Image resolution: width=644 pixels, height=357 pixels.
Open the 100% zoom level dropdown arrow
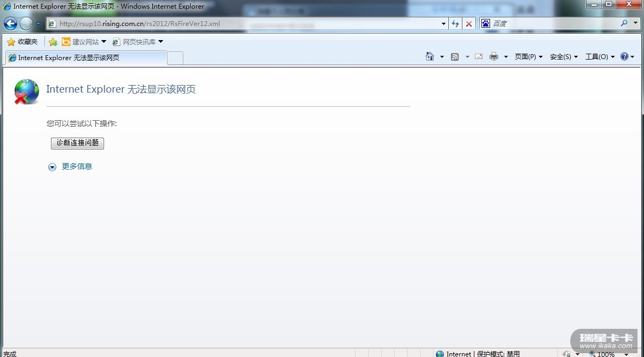[626, 354]
